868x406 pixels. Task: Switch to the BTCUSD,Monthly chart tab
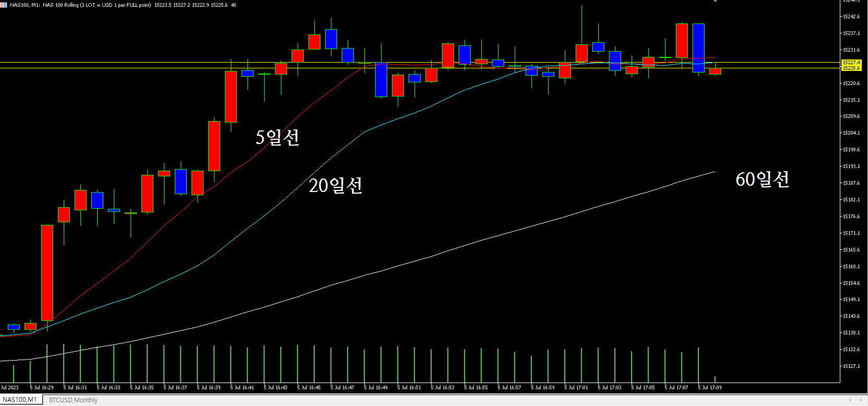click(73, 400)
